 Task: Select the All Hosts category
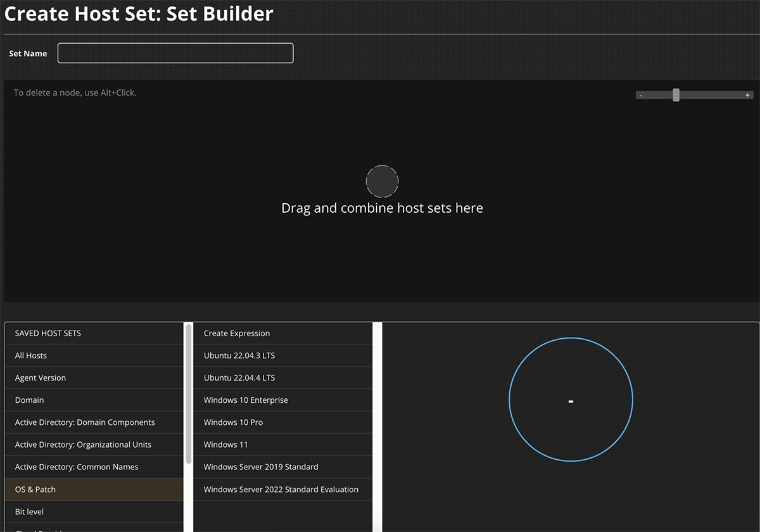coord(94,355)
